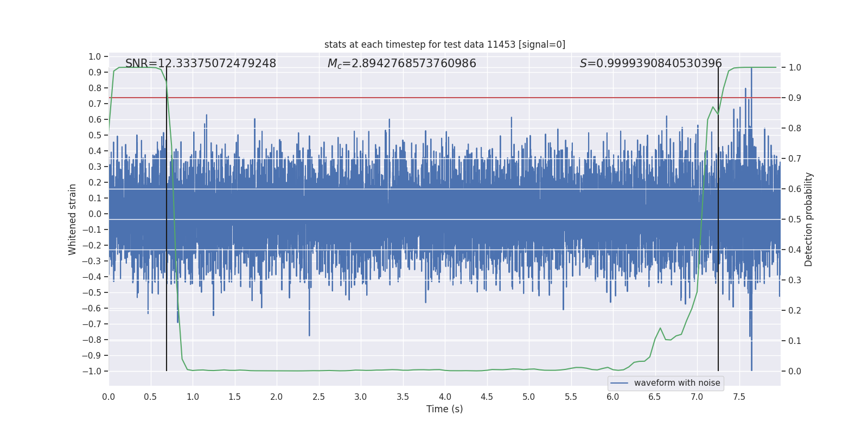Click the 'waveform with noise' legend label
This screenshot has width=868, height=434.
click(x=676, y=383)
